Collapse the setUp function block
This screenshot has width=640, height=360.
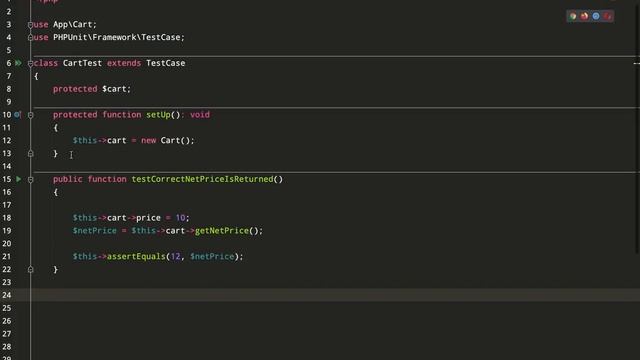(30, 115)
